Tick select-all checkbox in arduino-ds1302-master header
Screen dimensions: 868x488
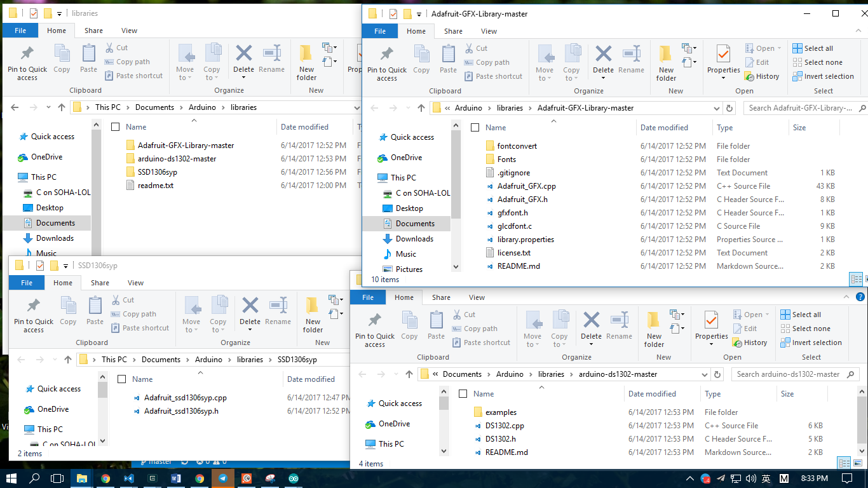[x=463, y=394]
